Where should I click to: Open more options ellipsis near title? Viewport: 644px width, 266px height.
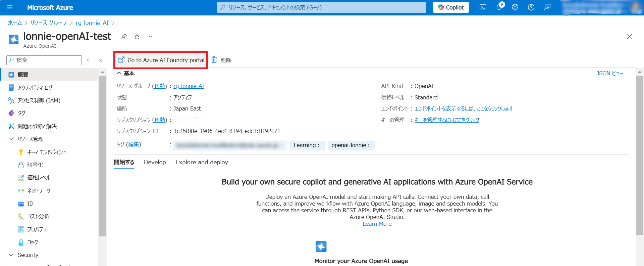click(x=150, y=36)
